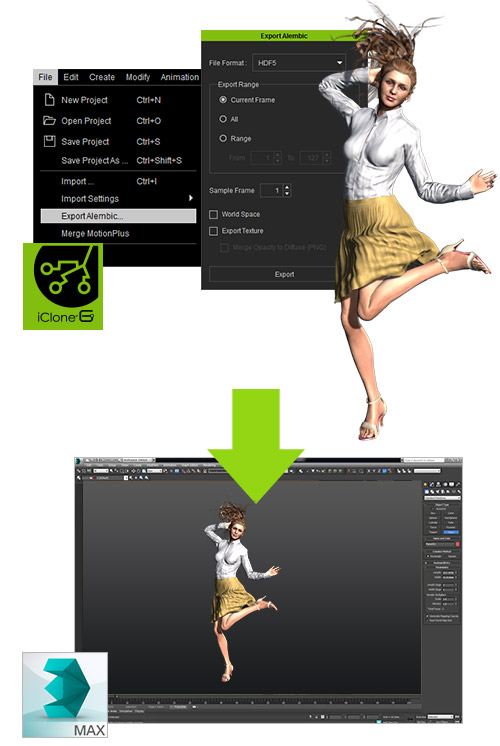Open the Animation menu in iClone
The width and height of the screenshot is (500, 746).
[179, 77]
